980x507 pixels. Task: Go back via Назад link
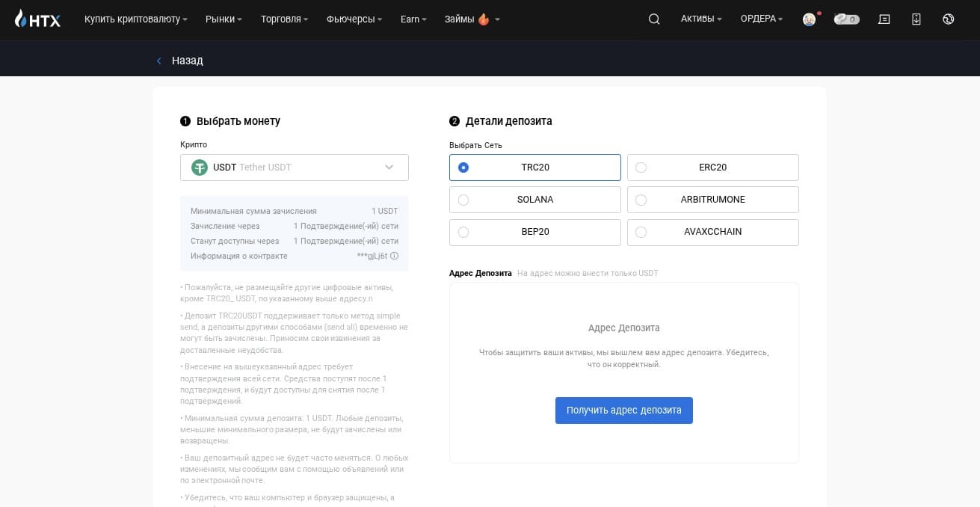(187, 61)
